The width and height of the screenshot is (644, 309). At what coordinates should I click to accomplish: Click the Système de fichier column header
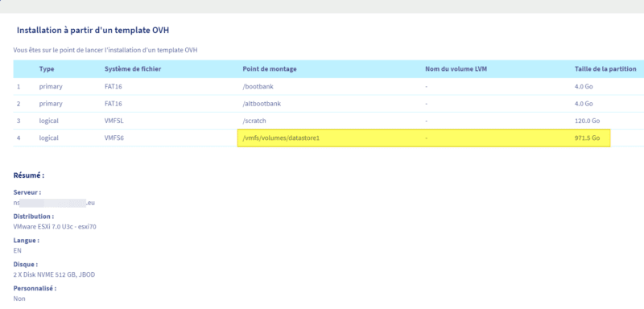click(x=133, y=69)
